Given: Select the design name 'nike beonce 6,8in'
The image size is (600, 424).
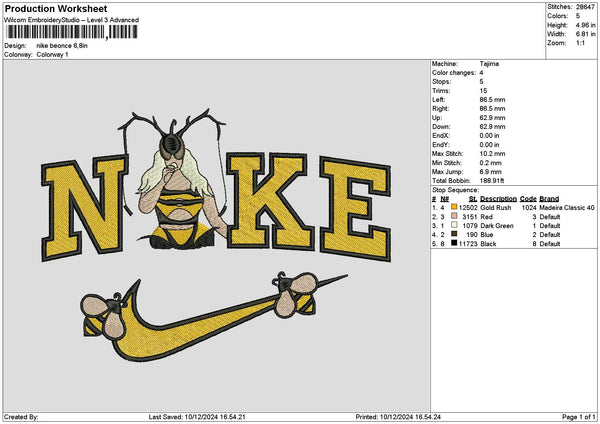Looking at the screenshot, I should (62, 46).
